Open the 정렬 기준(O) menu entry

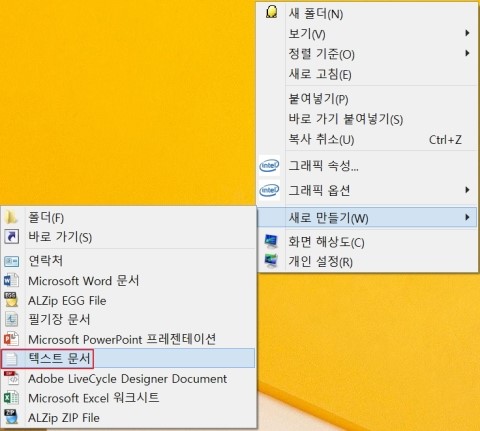367,54
